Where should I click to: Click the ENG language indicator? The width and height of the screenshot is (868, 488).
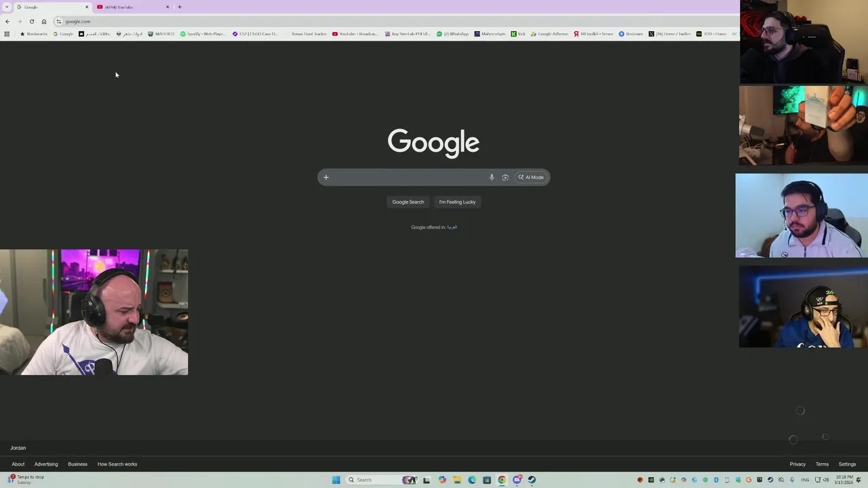(x=805, y=480)
